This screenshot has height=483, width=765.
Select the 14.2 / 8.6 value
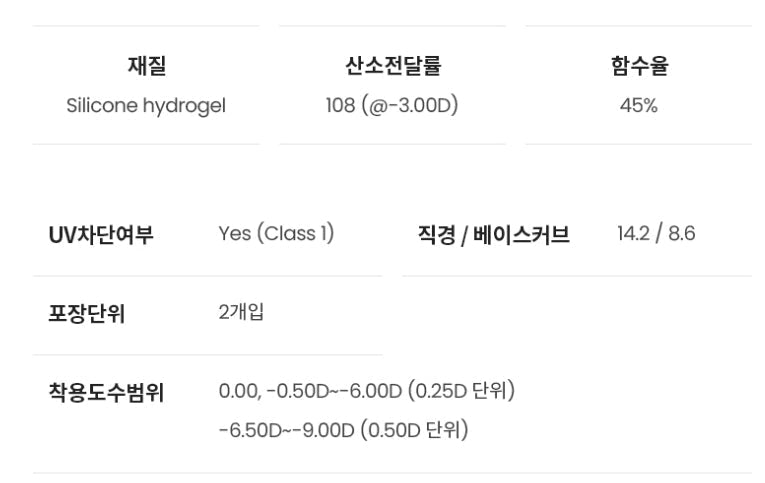656,234
